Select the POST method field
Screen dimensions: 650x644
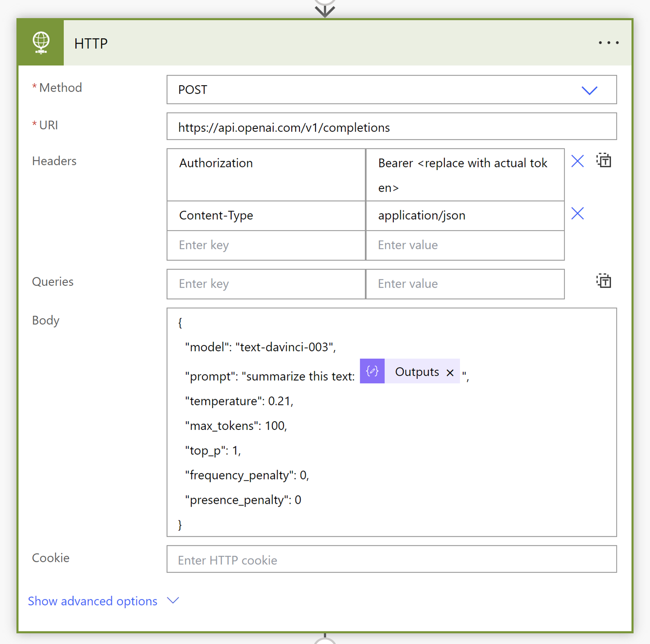tap(392, 90)
